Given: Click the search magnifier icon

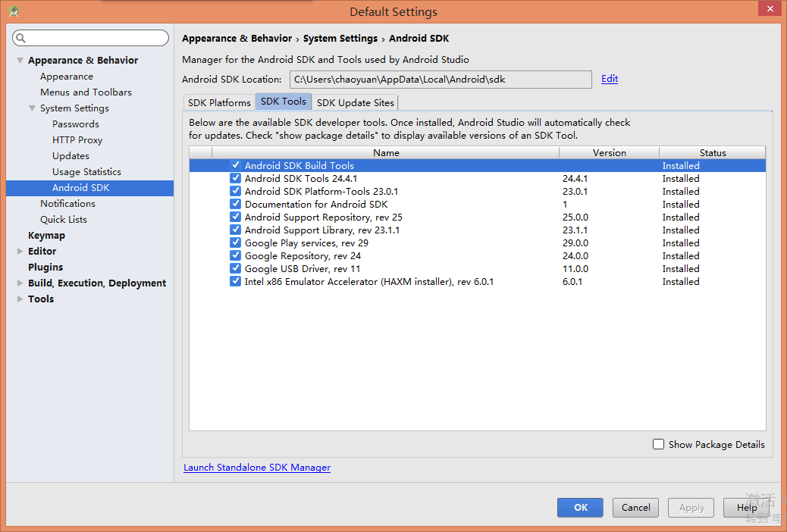Looking at the screenshot, I should point(21,38).
